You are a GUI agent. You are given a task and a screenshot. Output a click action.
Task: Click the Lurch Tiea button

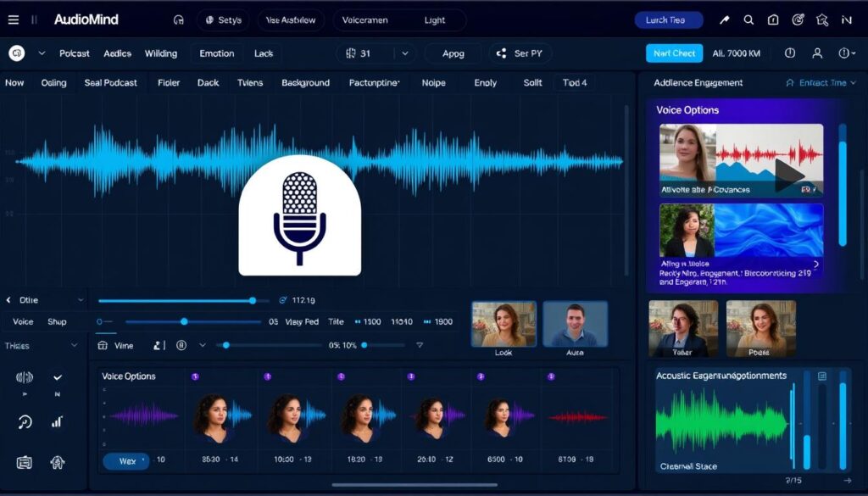669,20
